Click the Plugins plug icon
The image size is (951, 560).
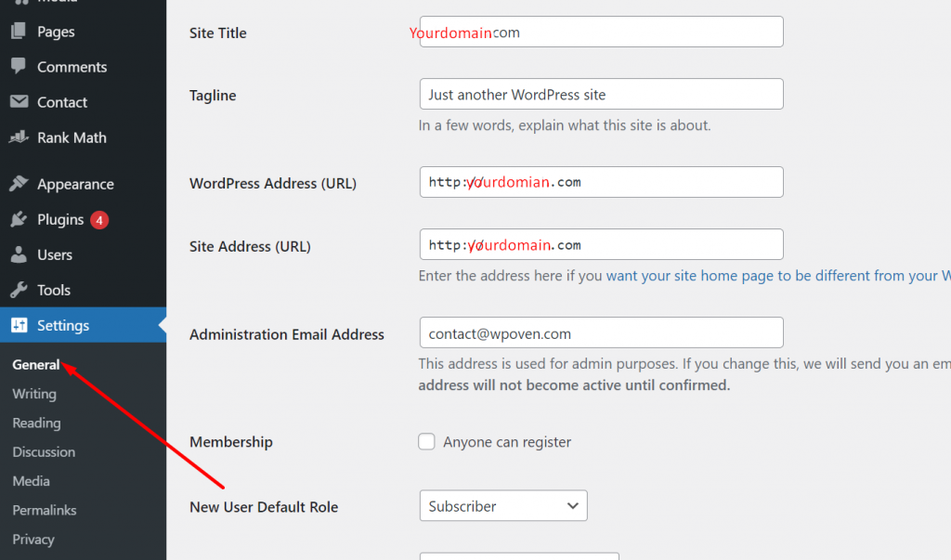point(18,220)
